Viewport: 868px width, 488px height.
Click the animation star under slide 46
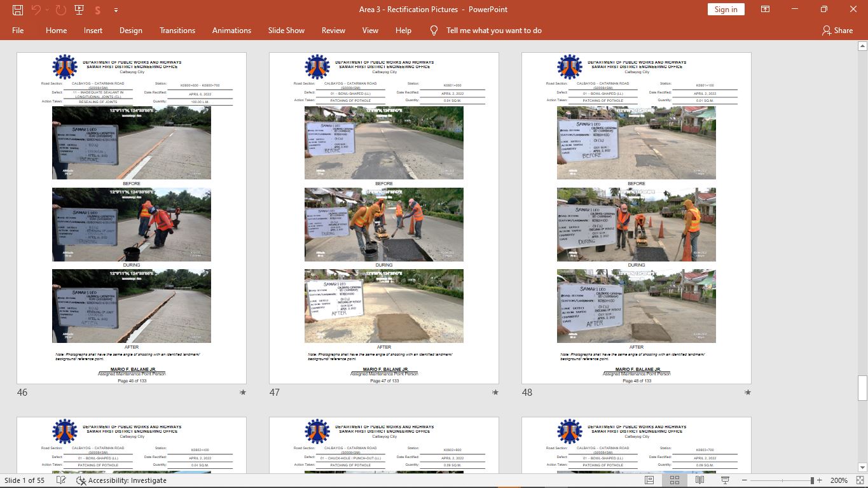point(242,393)
